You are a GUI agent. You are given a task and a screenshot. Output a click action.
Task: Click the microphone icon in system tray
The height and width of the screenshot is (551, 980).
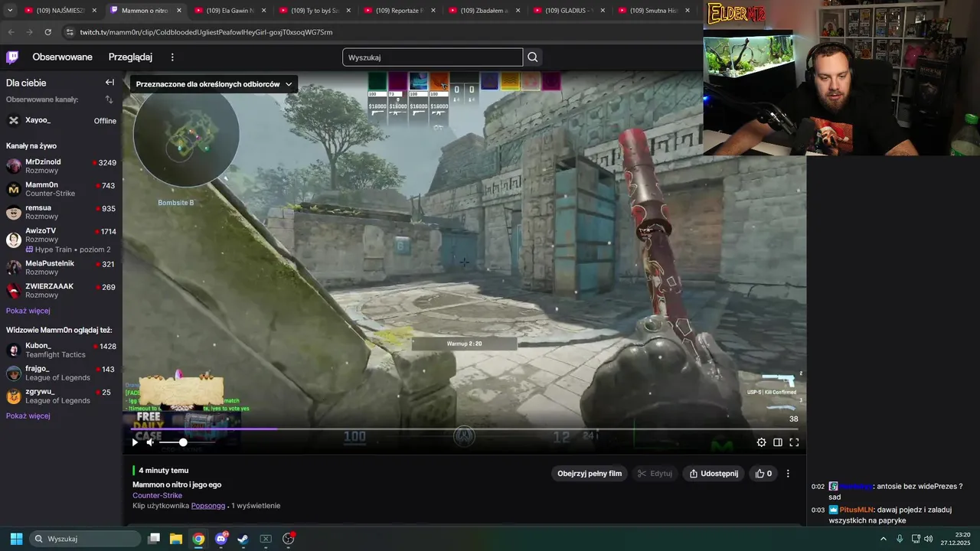click(900, 539)
